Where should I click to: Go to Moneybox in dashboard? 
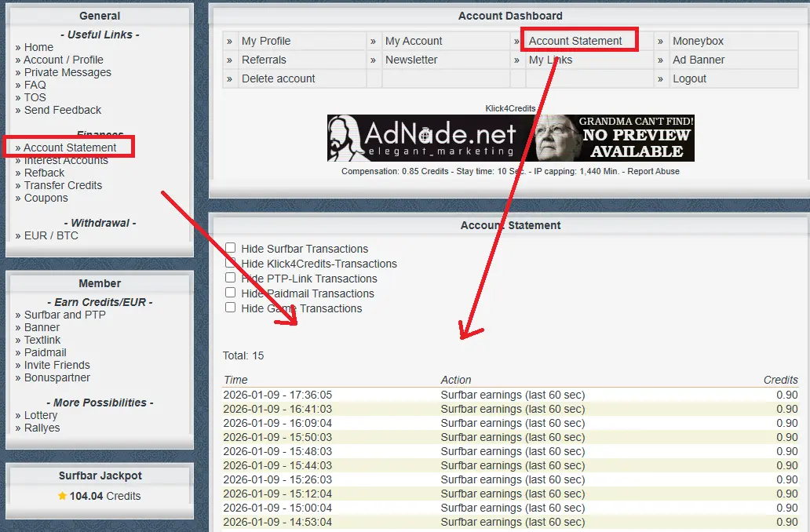[x=698, y=41]
